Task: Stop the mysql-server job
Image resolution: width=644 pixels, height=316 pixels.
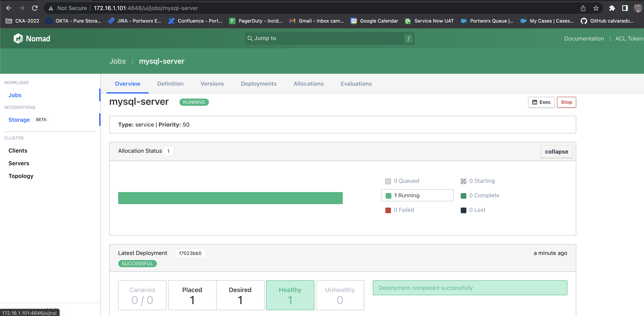Action: (x=566, y=102)
